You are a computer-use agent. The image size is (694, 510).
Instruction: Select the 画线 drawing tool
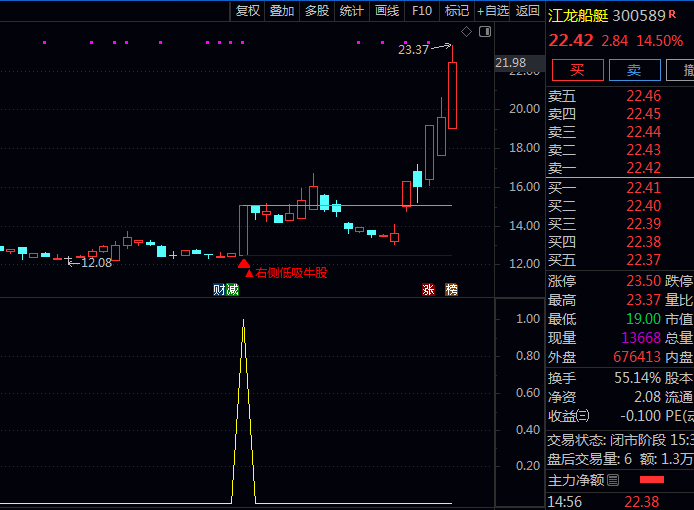(387, 11)
